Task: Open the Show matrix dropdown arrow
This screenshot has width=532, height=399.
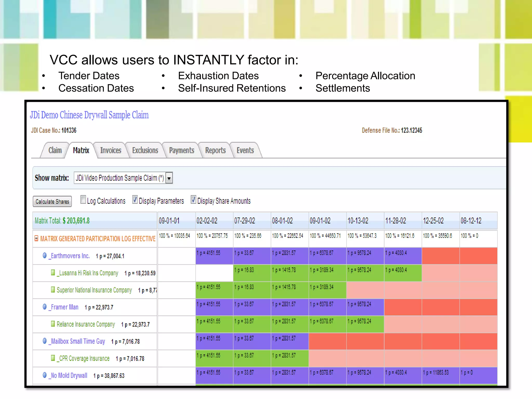Action: coord(169,178)
